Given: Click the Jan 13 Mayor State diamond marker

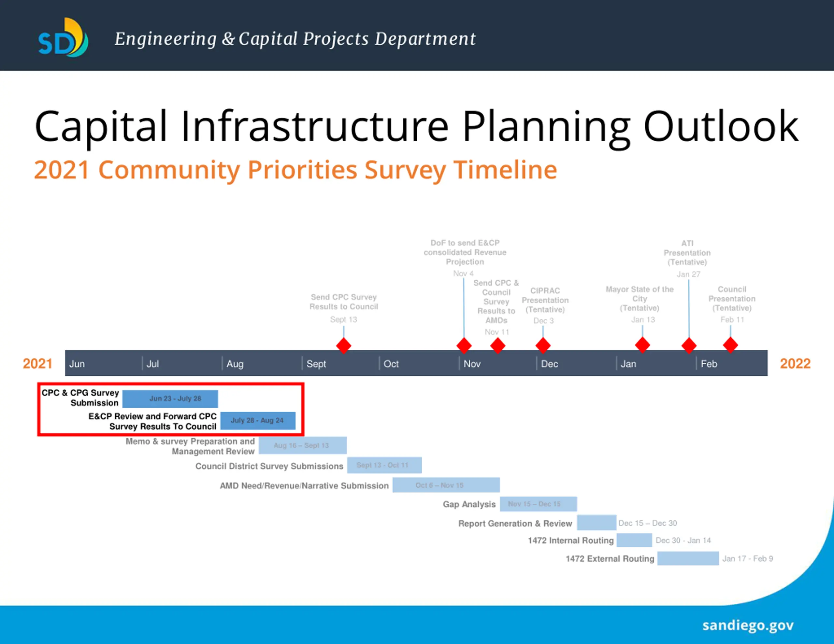Looking at the screenshot, I should [x=642, y=345].
